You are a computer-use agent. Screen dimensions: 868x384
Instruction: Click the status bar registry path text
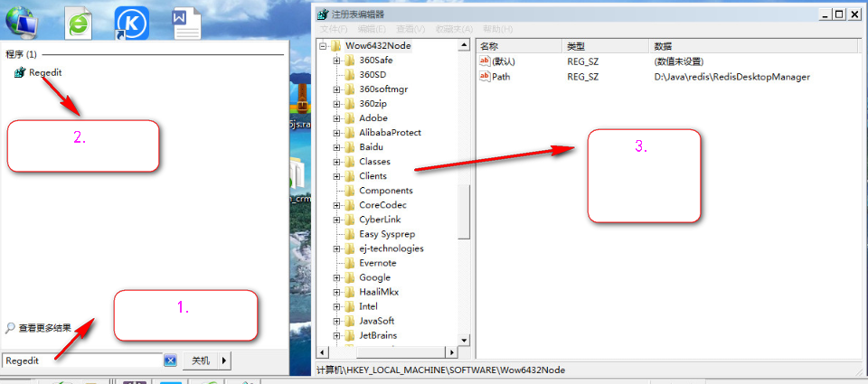pos(440,370)
